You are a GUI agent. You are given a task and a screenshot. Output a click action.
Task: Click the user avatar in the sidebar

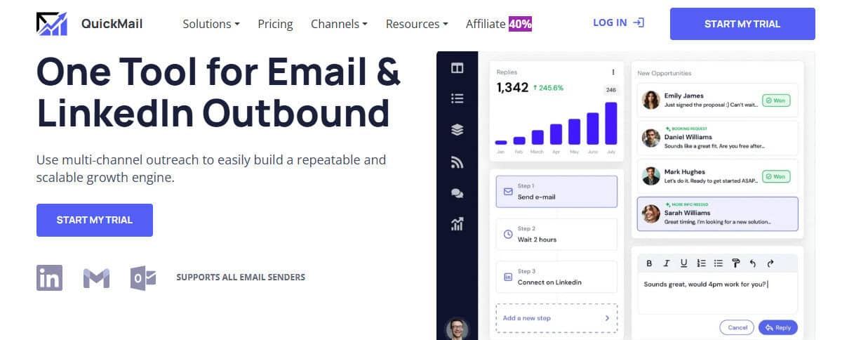pyautogui.click(x=457, y=329)
